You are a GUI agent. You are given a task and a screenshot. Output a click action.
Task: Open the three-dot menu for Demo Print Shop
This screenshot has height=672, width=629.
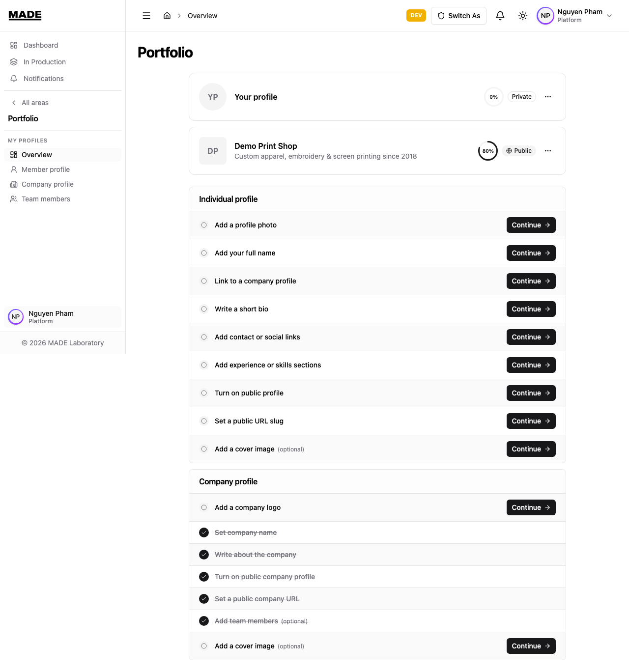(548, 151)
